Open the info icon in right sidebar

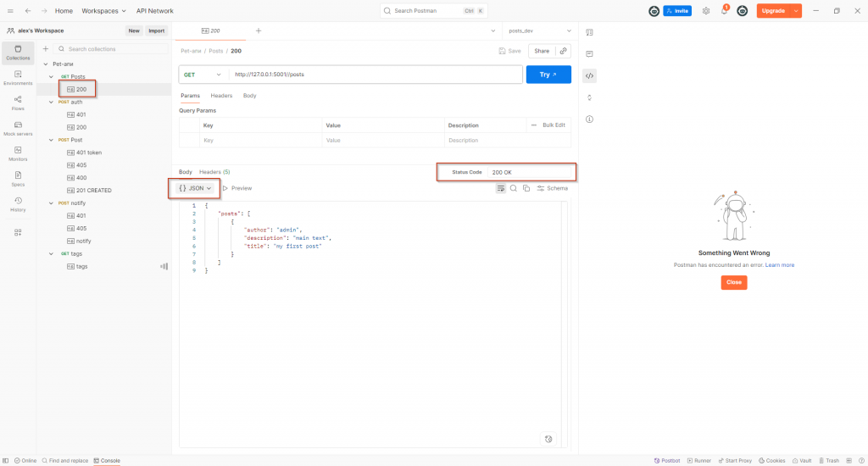[590, 119]
